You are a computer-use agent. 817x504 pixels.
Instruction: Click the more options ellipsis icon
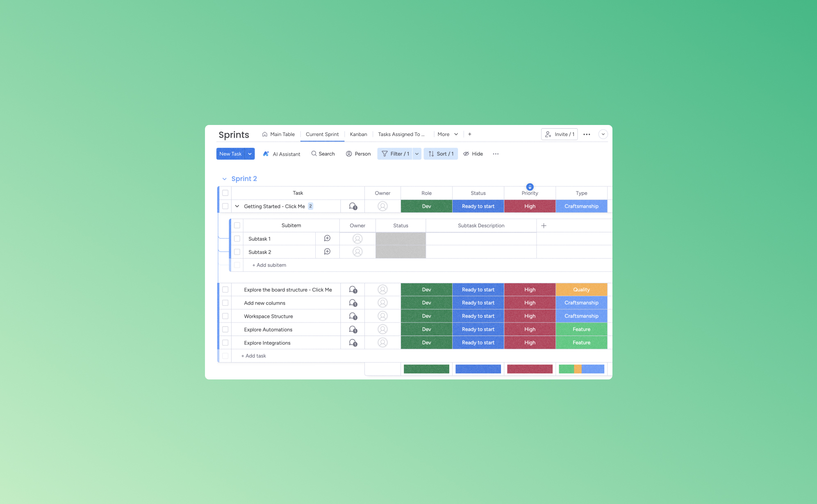coord(496,153)
